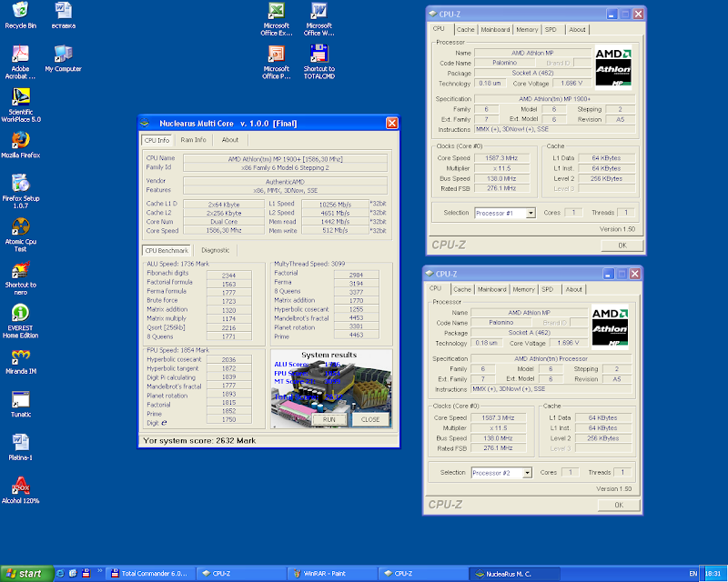Open Mainboard tab in upper CPU-Z window
The image size is (728, 582).
[495, 30]
